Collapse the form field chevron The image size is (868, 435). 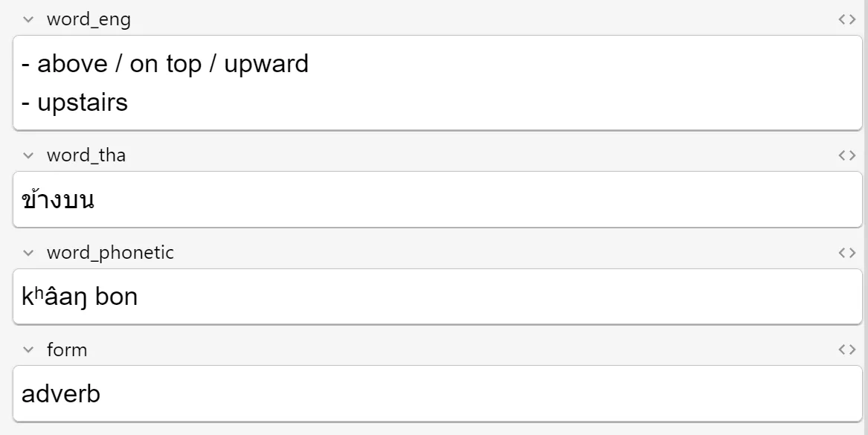[28, 349]
